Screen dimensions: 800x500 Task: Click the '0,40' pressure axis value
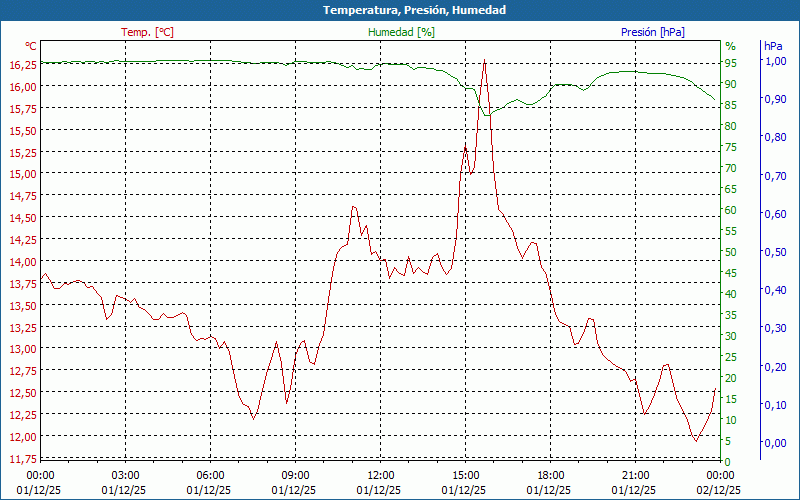point(774,290)
